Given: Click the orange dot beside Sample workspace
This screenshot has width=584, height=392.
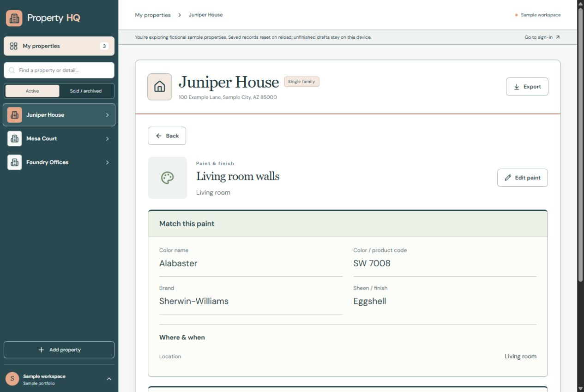Looking at the screenshot, I should point(516,15).
